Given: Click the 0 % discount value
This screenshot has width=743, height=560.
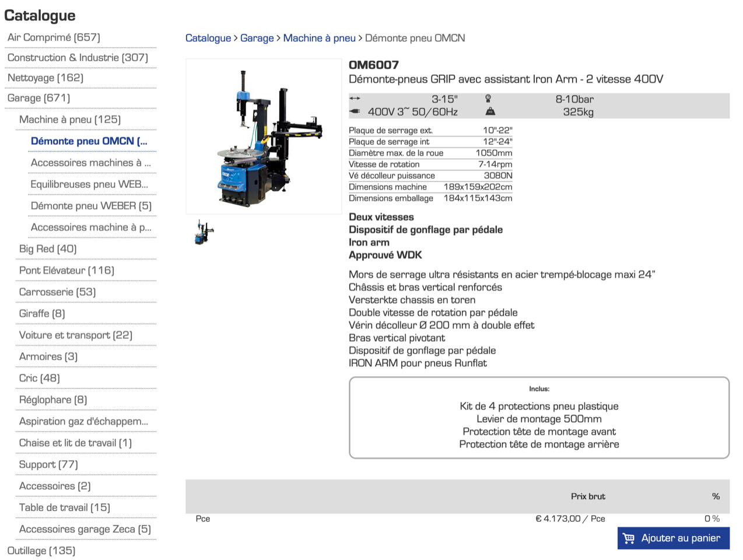Looking at the screenshot, I should (x=712, y=519).
